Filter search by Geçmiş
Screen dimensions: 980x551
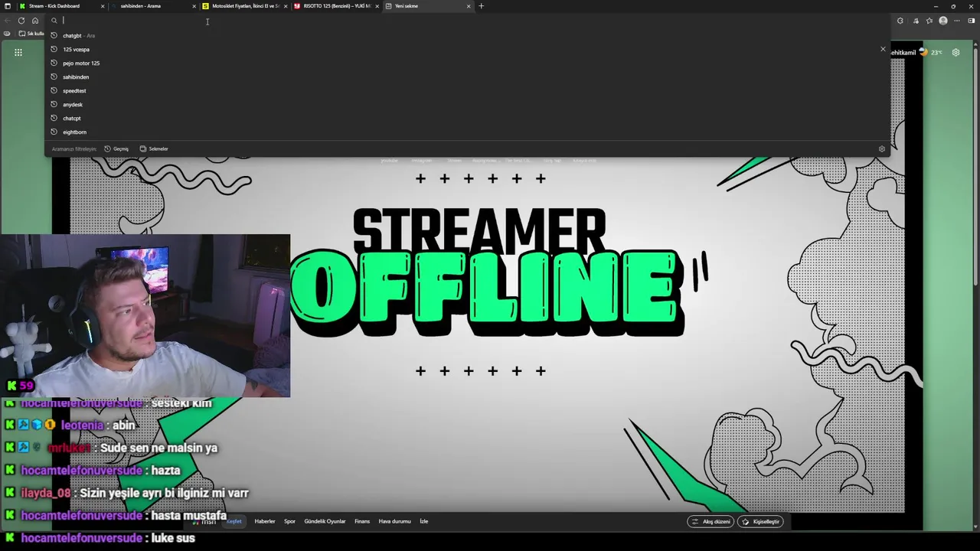click(116, 148)
